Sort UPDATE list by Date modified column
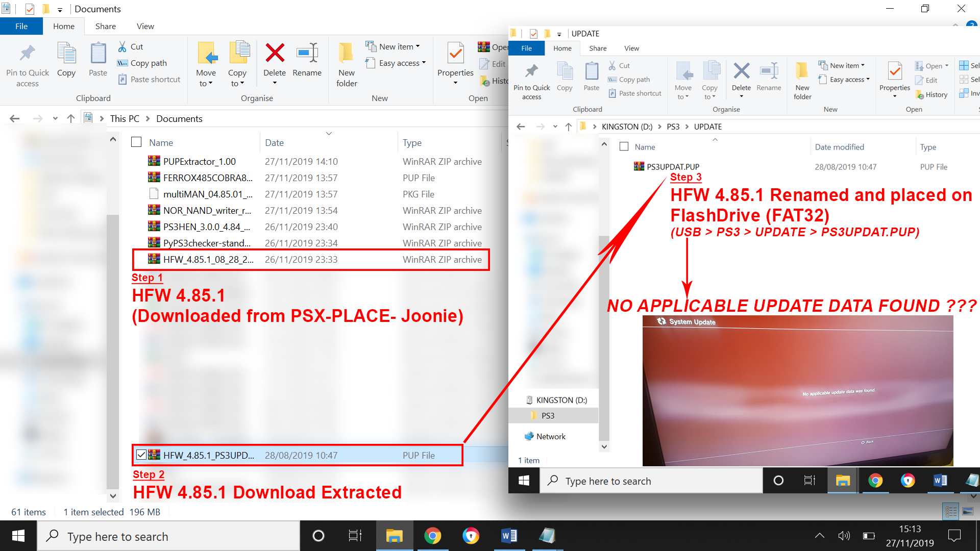 [863, 147]
